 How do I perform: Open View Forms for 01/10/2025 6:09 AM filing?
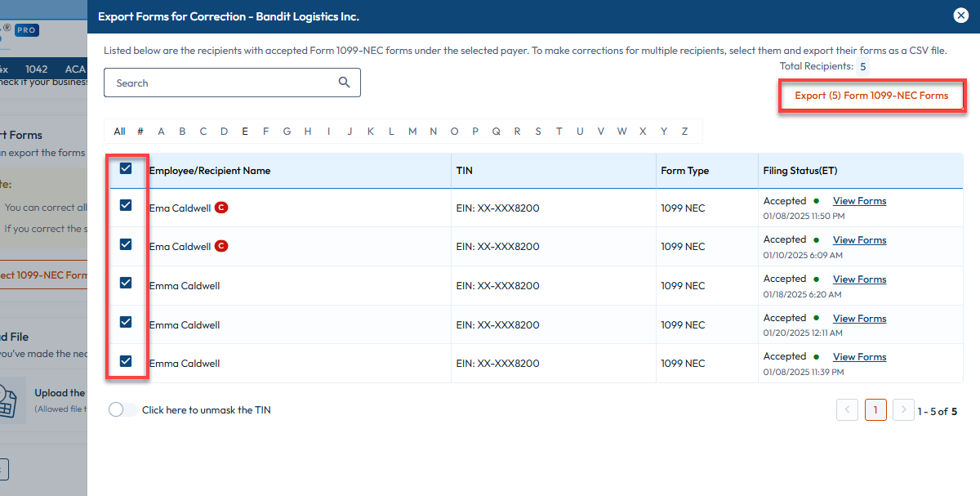coord(859,240)
